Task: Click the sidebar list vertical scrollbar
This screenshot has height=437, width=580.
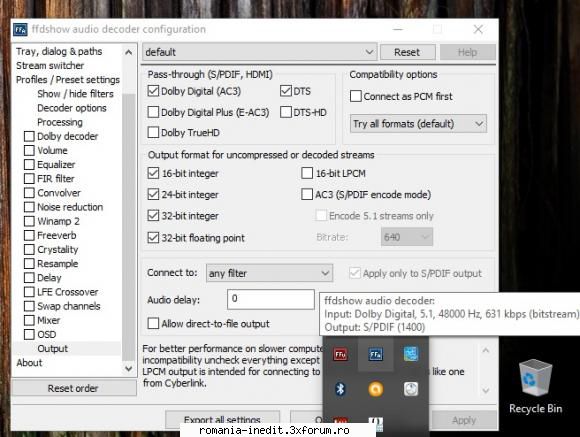Action: (129, 210)
